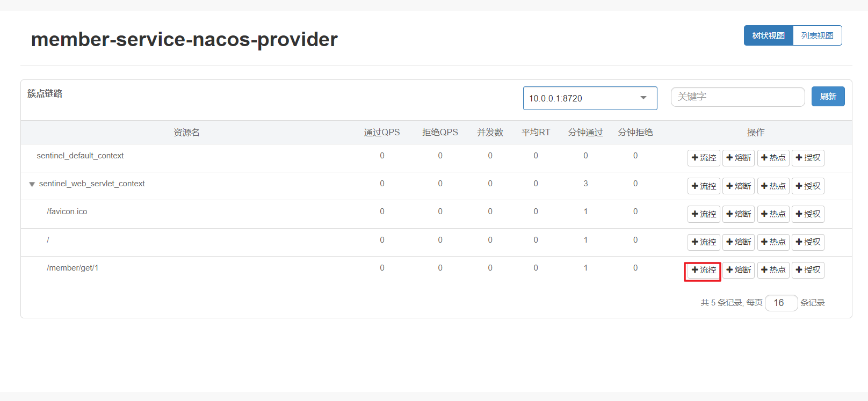Add flow control rule for /member/get/1
The image size is (868, 401).
(703, 270)
